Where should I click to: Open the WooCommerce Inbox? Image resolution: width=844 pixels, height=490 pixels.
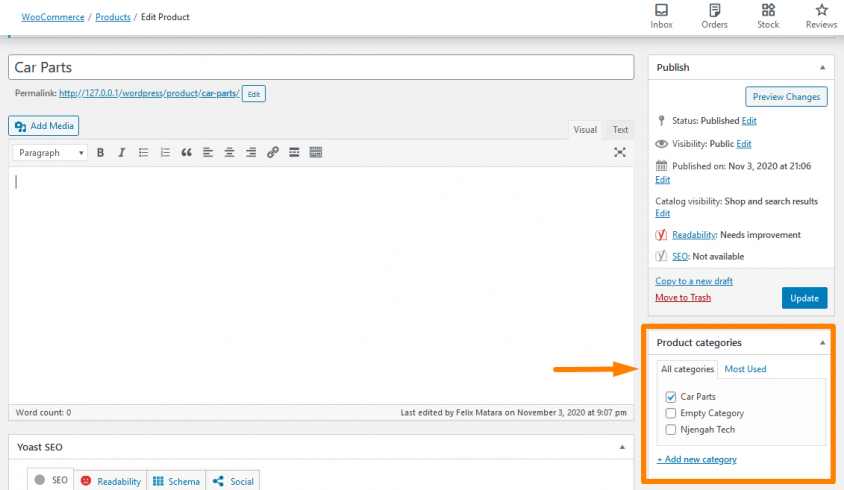pos(661,16)
